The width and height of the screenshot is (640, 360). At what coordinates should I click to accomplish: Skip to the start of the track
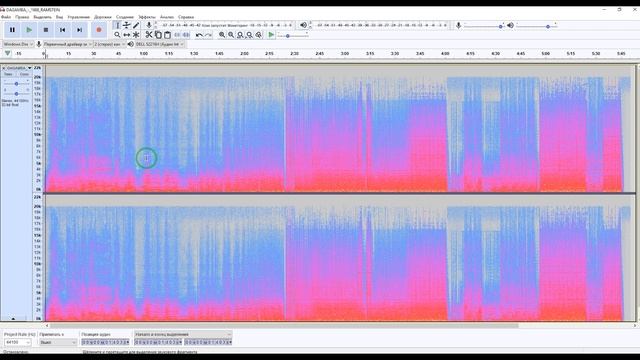62,30
